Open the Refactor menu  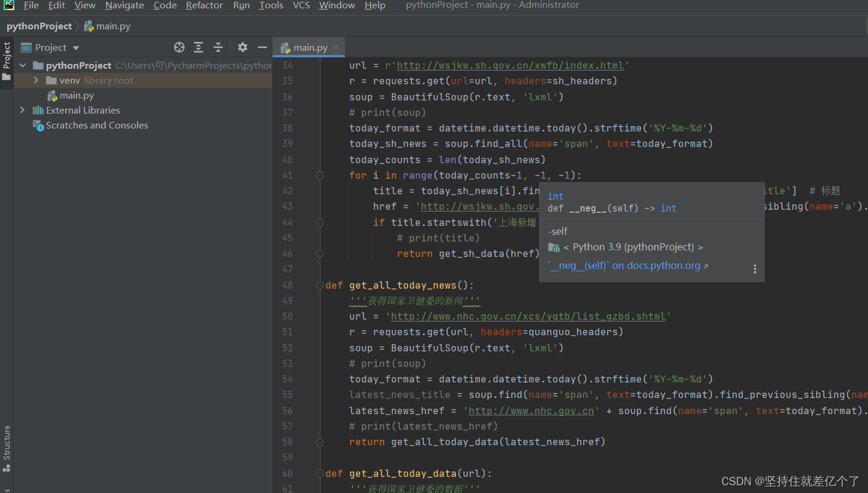click(205, 5)
